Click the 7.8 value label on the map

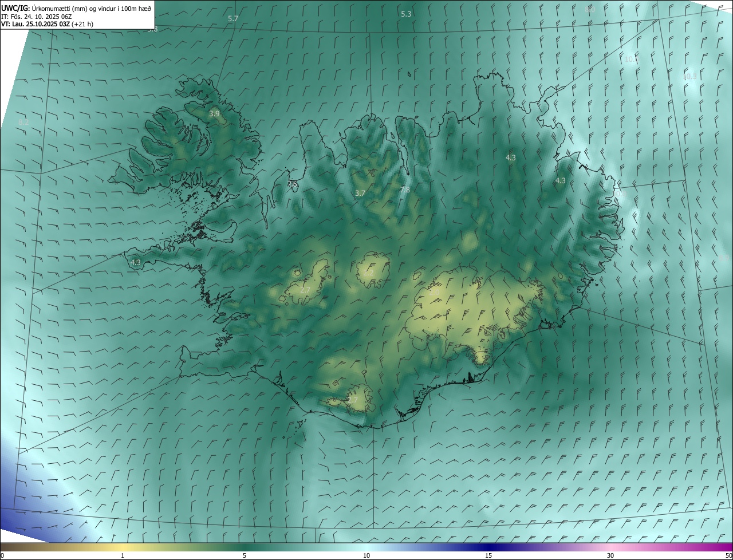(x=405, y=190)
